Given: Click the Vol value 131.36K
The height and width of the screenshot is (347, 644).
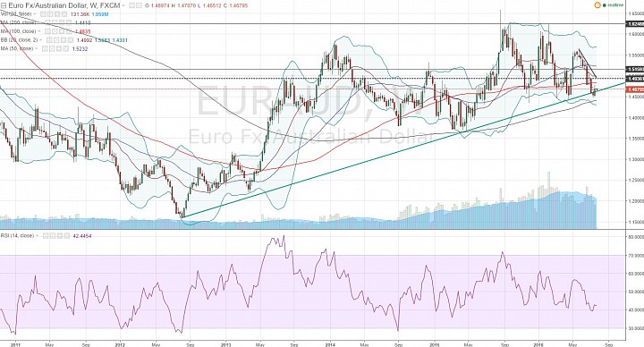Looking at the screenshot, I should click(80, 14).
